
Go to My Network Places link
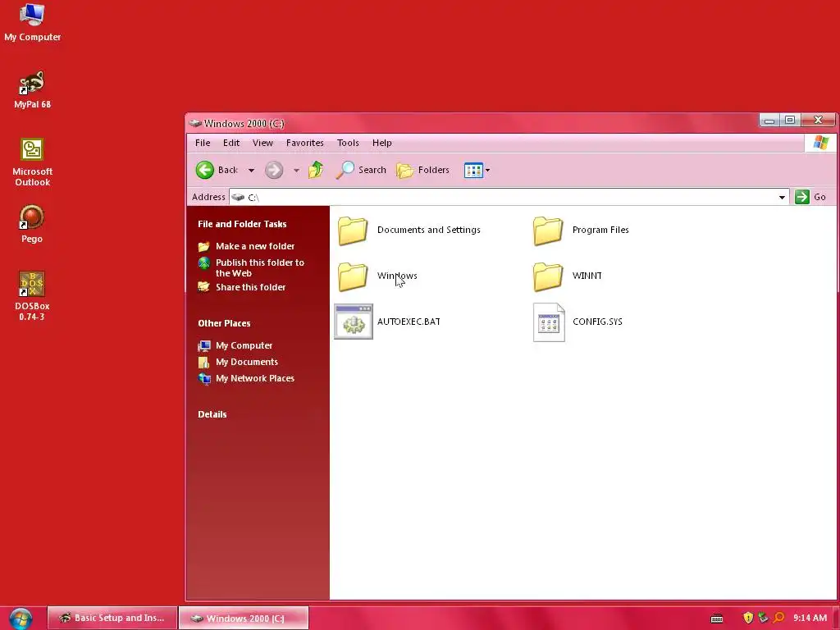click(x=255, y=378)
